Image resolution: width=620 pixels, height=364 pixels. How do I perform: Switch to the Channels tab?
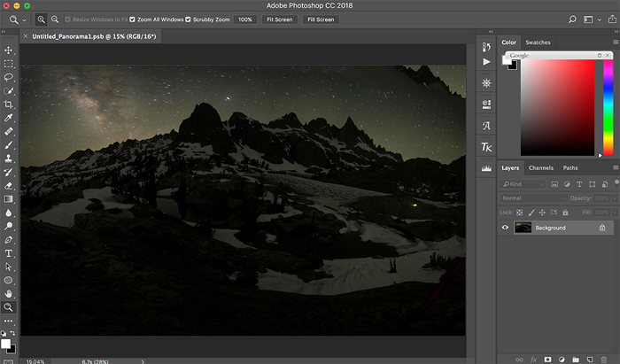click(x=540, y=167)
